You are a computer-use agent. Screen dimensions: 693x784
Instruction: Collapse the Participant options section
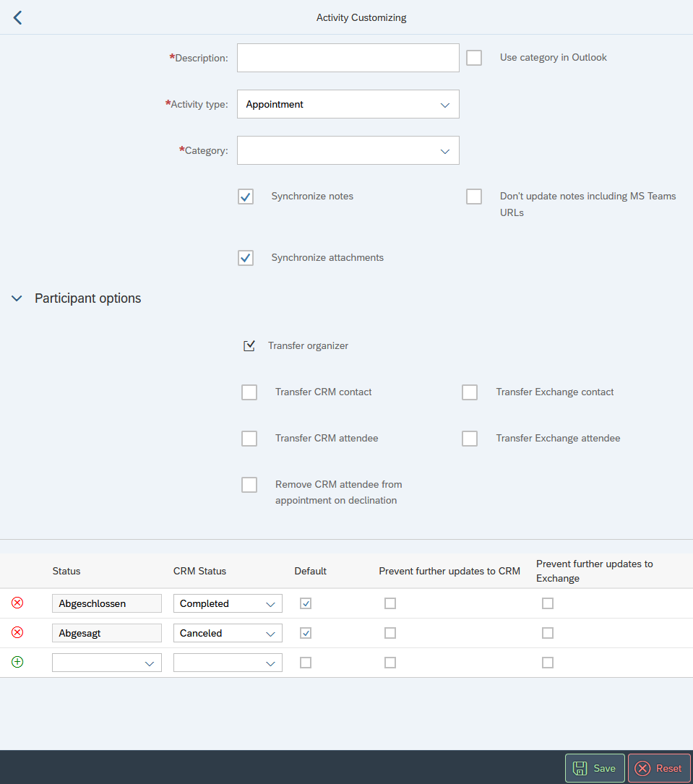coord(17,298)
